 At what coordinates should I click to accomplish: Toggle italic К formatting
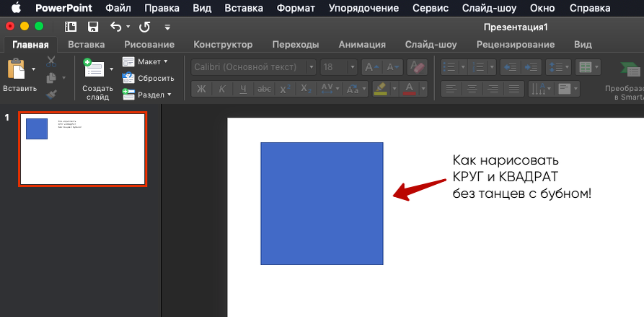click(222, 89)
